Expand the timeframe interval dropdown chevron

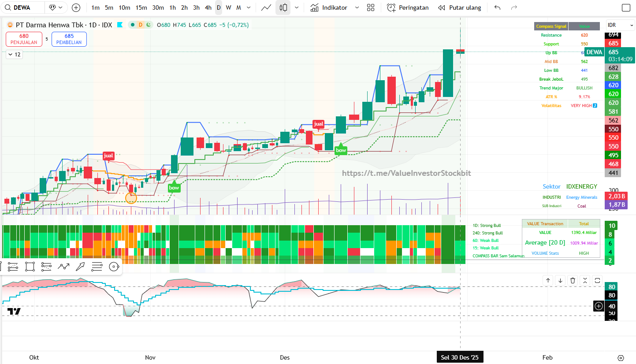click(249, 7)
